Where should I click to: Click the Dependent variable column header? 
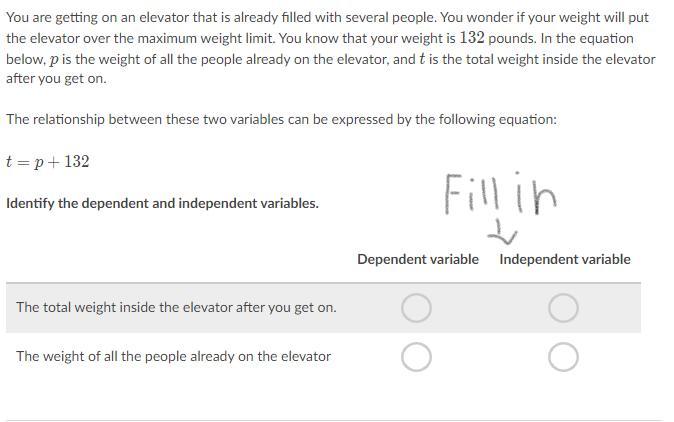pyautogui.click(x=418, y=259)
